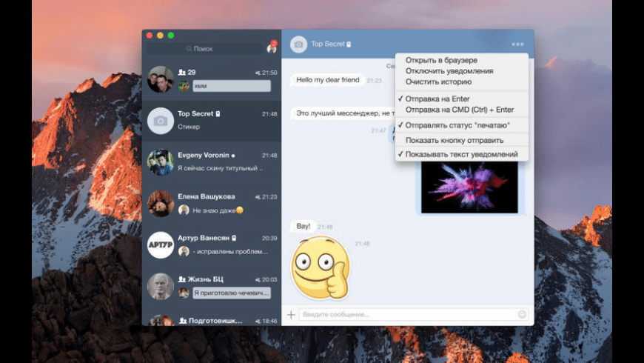Click the "Не знаю даже" message preview

218,210
